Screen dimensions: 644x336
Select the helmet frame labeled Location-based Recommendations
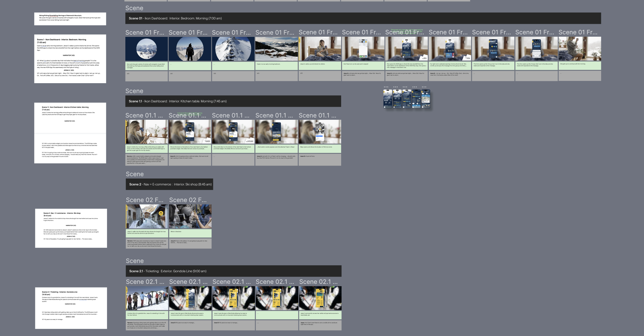coord(233,132)
